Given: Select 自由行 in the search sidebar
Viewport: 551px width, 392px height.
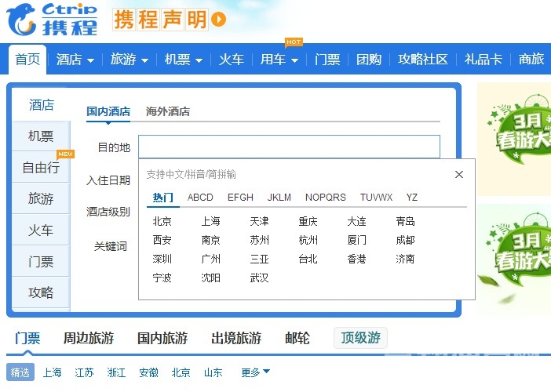Looking at the screenshot, I should [41, 167].
